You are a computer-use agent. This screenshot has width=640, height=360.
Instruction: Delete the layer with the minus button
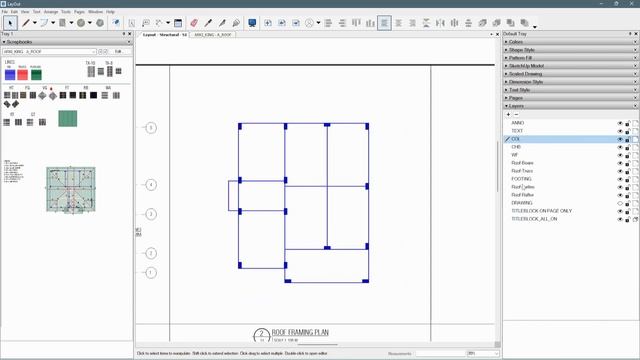516,115
